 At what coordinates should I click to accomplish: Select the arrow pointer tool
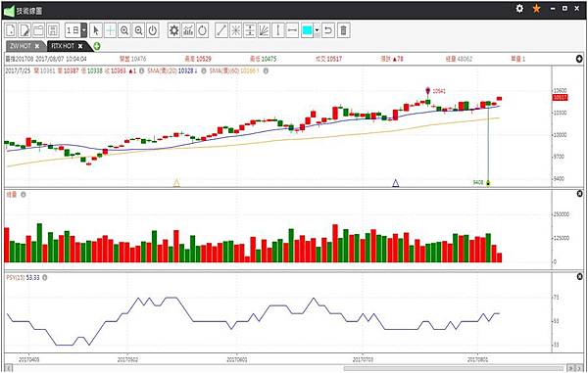pyautogui.click(x=96, y=30)
